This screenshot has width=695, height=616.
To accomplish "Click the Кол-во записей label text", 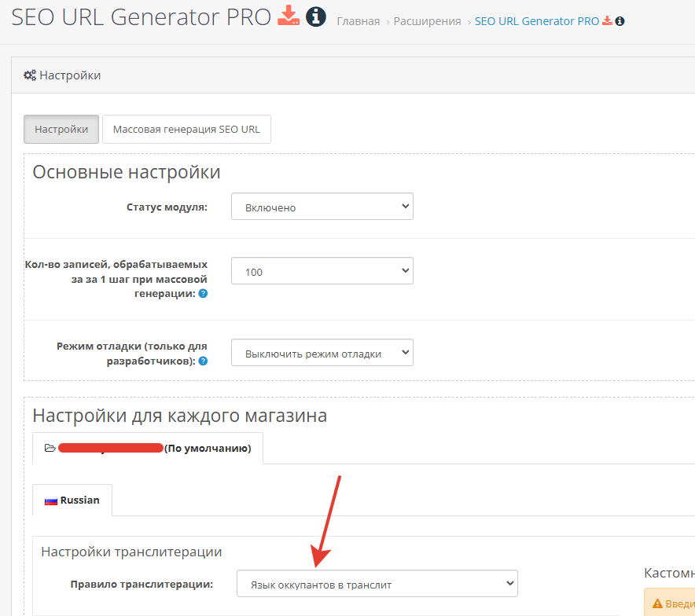I will [116, 279].
